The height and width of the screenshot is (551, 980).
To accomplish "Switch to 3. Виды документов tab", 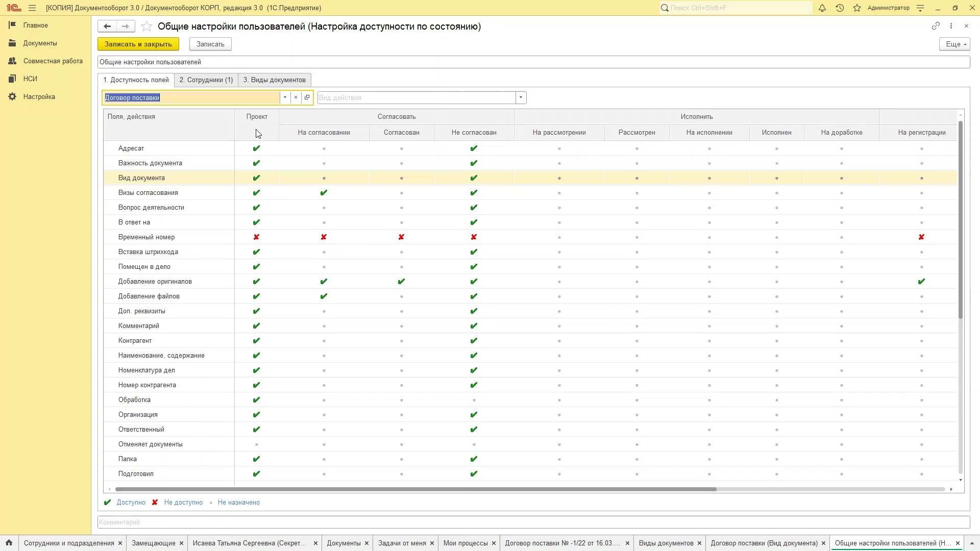I will 274,80.
